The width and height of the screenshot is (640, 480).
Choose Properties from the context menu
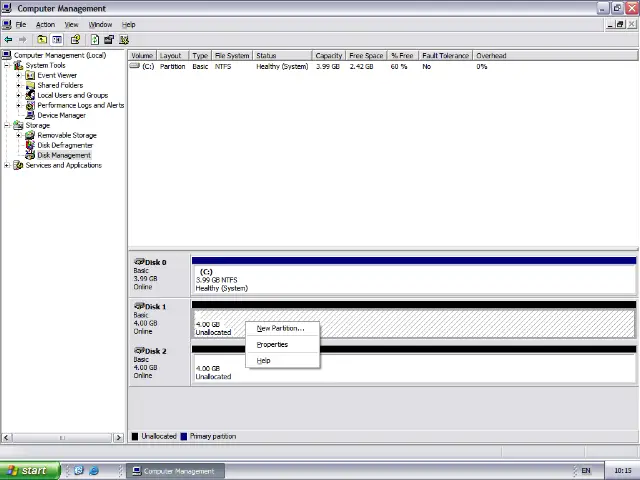pos(282,344)
